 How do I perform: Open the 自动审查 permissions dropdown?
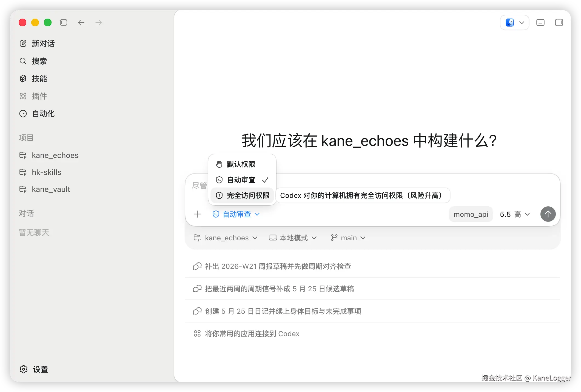click(236, 214)
